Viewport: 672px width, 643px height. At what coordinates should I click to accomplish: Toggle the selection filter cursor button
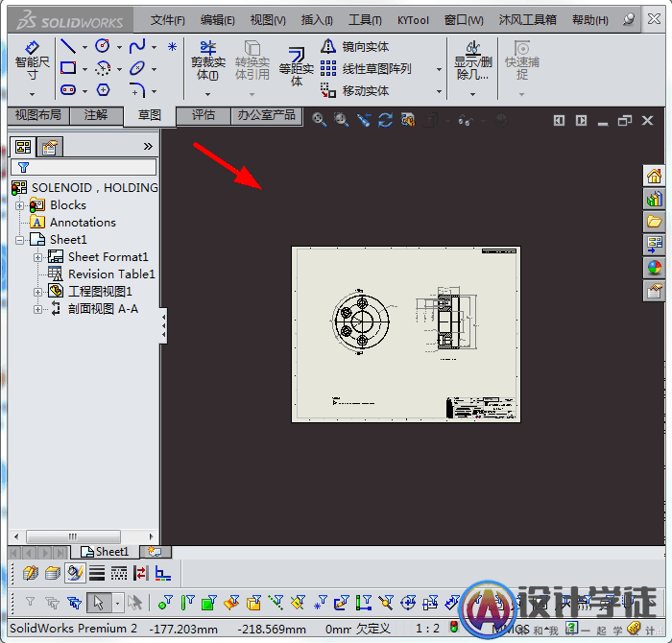pyautogui.click(x=99, y=603)
